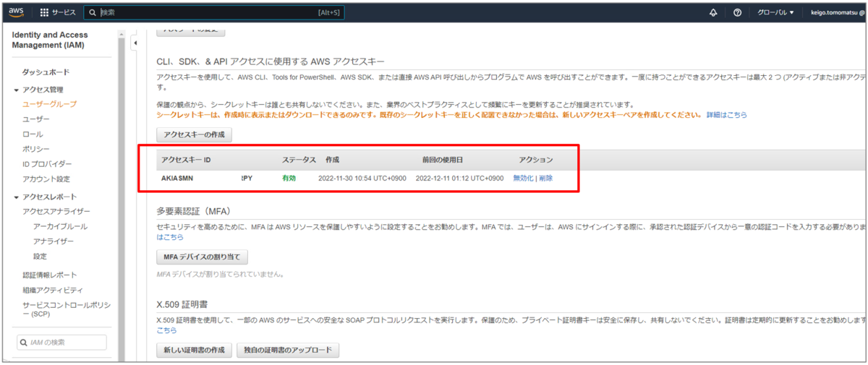This screenshot has height=365, width=868.
Task: Open the AWS home logo
Action: pyautogui.click(x=16, y=12)
